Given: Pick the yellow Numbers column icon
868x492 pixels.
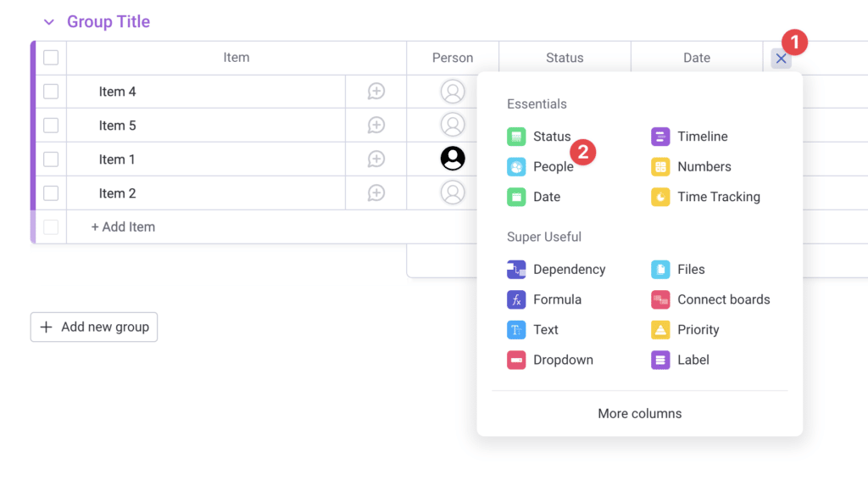Looking at the screenshot, I should pos(660,167).
